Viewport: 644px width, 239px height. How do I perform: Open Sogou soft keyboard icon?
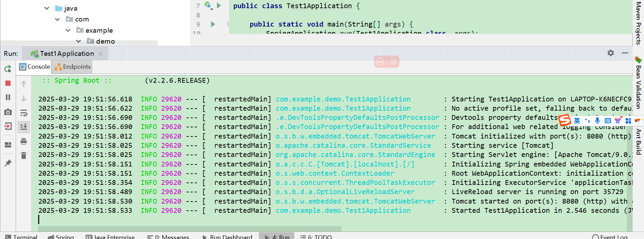pos(608,121)
